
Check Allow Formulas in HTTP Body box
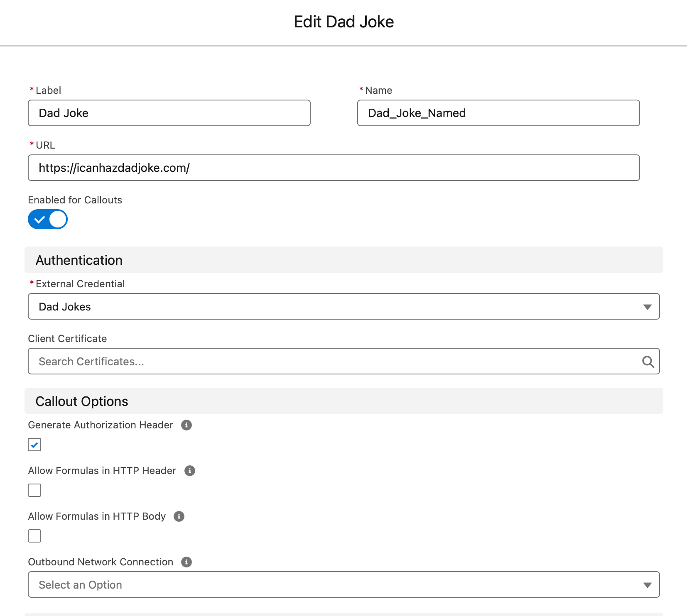click(34, 536)
